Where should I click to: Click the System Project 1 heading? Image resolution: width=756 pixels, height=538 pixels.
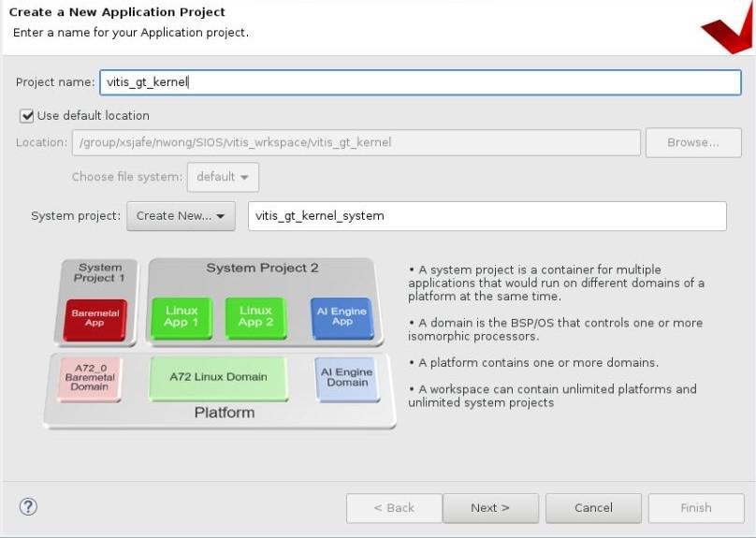tap(99, 273)
